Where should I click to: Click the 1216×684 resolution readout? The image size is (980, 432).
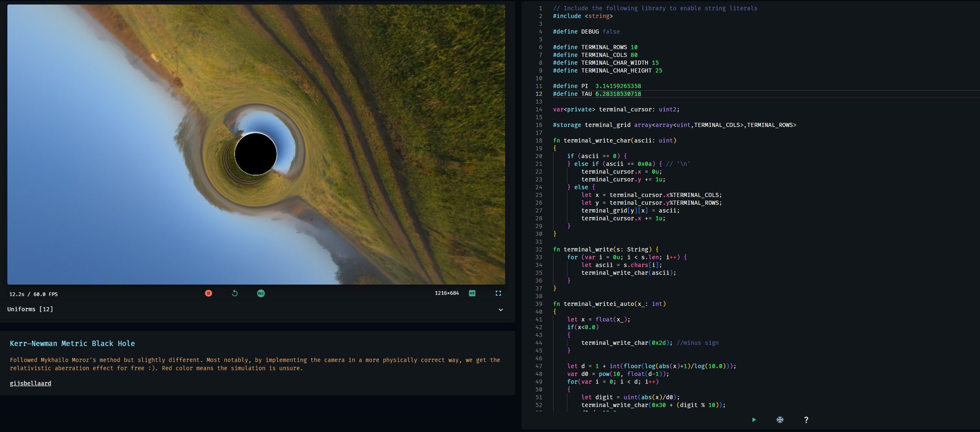[446, 293]
